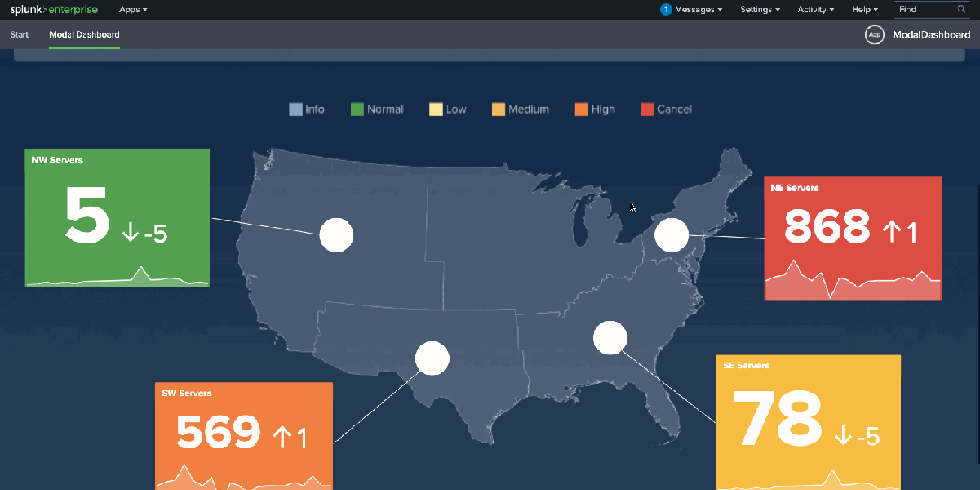Click the search magnifier icon in Find box

(x=961, y=10)
